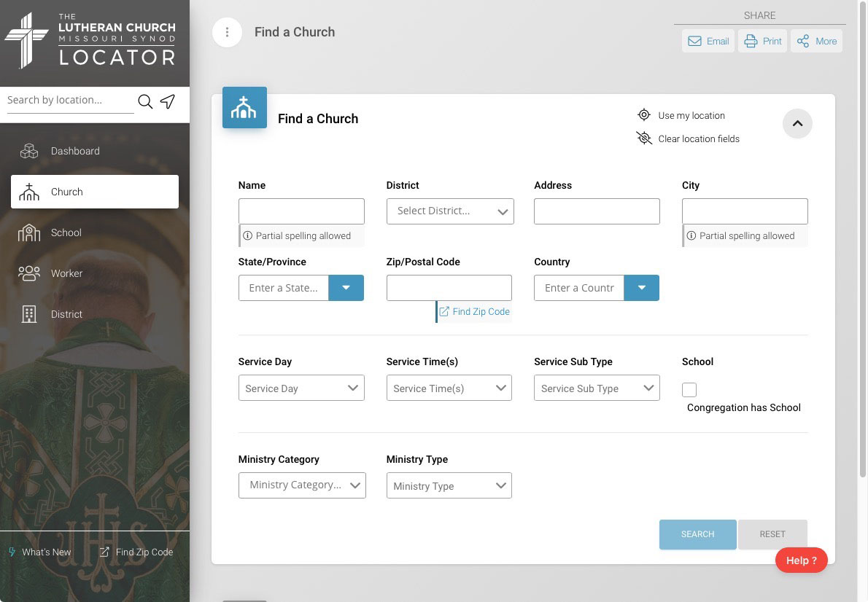The height and width of the screenshot is (602, 868).
Task: Open the Worker section from the sidebar
Action: (66, 273)
